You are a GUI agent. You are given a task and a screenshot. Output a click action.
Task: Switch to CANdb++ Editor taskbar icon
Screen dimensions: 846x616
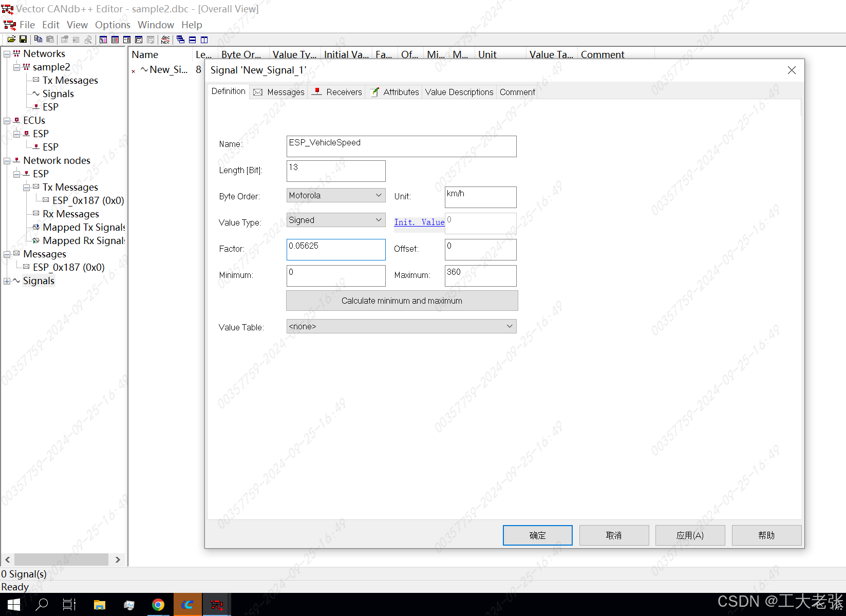[217, 605]
